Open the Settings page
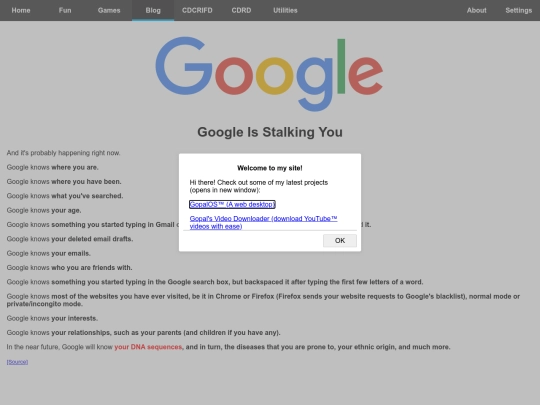540x405 pixels. click(x=519, y=10)
